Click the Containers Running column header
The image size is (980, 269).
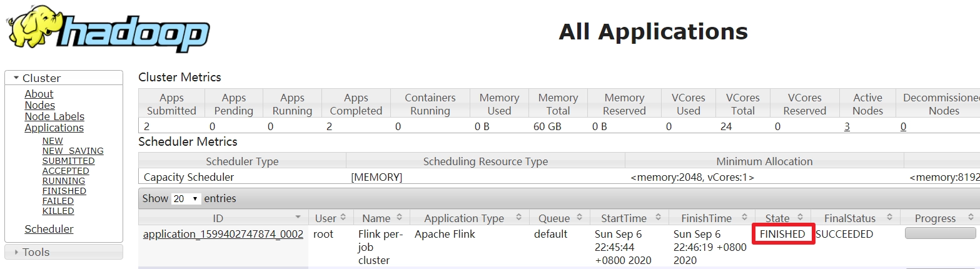pos(430,104)
